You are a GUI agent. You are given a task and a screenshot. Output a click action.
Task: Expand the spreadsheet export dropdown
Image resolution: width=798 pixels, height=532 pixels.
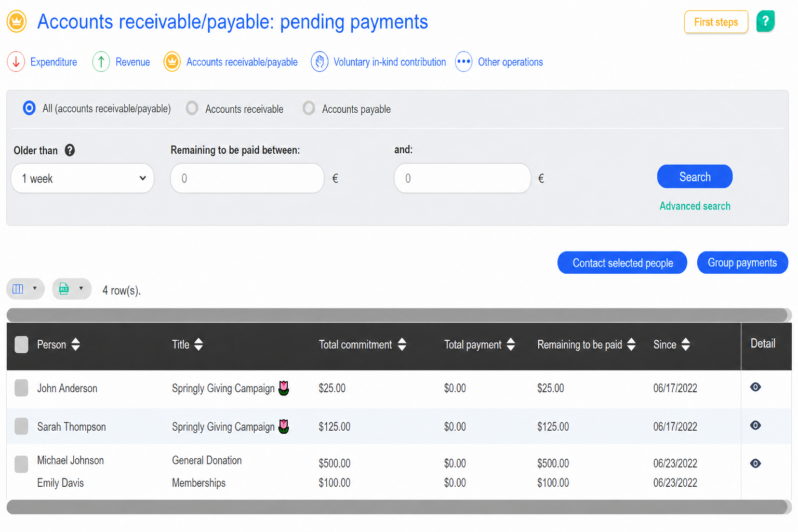coord(72,289)
